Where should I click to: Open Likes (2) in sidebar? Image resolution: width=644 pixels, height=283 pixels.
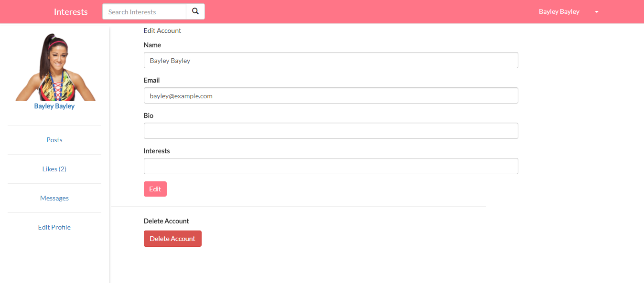coord(54,169)
